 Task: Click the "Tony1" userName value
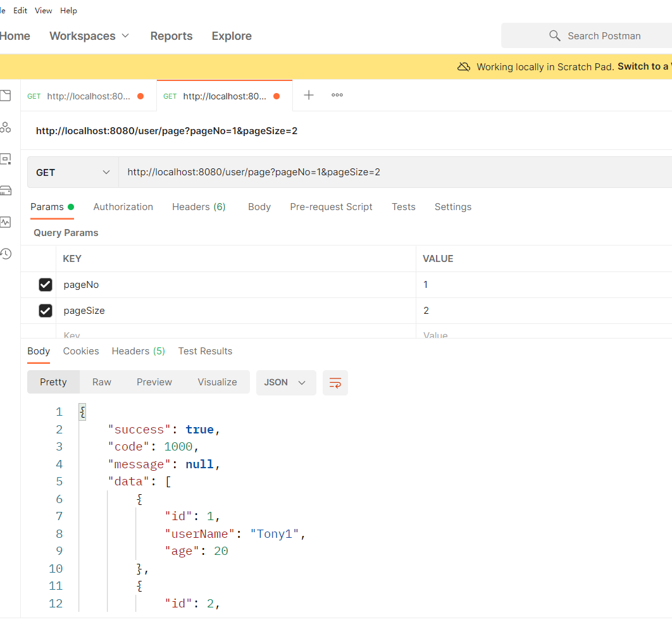pyautogui.click(x=274, y=534)
